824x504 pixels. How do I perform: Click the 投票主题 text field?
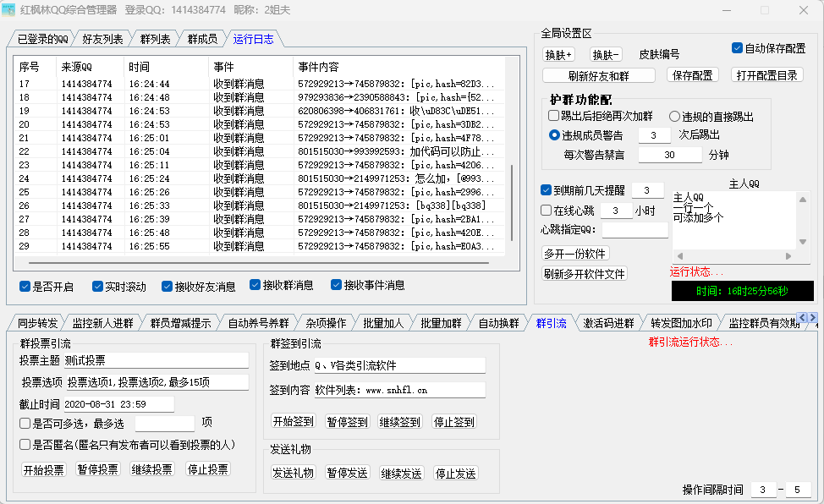click(156, 360)
